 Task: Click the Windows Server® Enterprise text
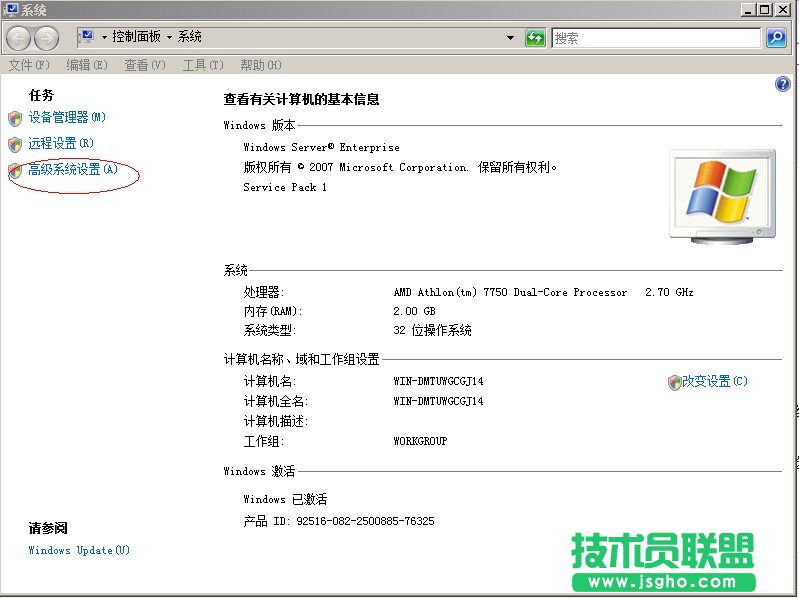tap(322, 147)
